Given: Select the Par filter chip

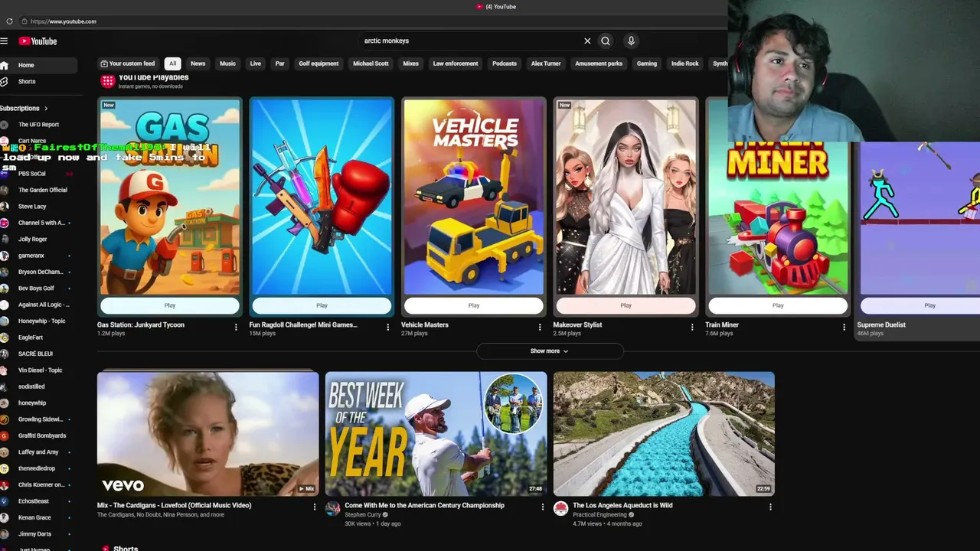Looking at the screenshot, I should [x=279, y=64].
